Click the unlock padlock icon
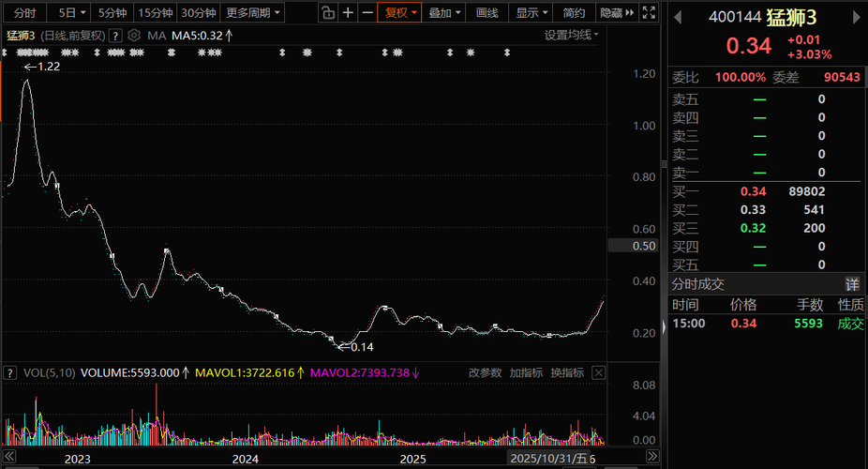This screenshot has width=868, height=469. (x=328, y=13)
